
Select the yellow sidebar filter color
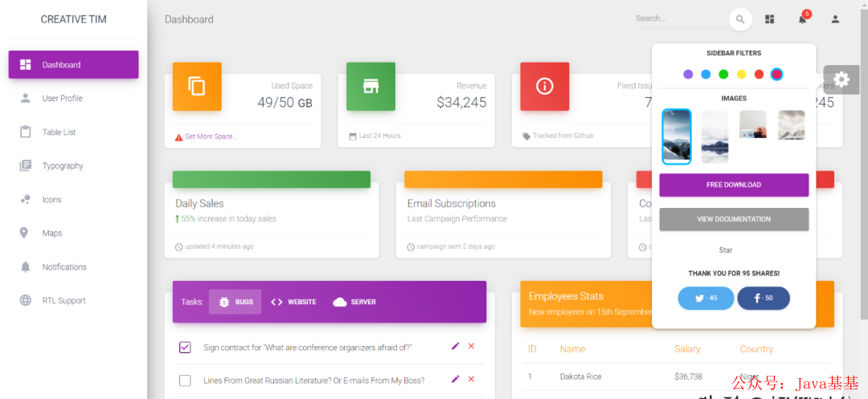coord(741,74)
